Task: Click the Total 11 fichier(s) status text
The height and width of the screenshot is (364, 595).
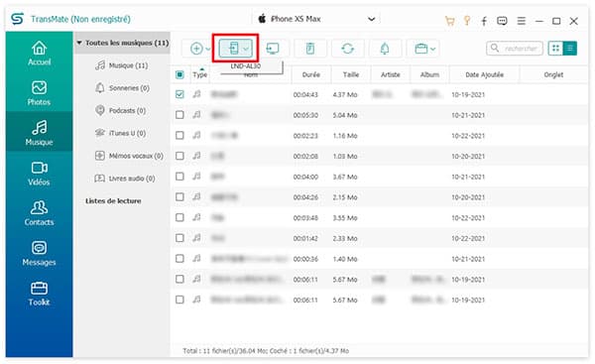Action: (x=266, y=351)
